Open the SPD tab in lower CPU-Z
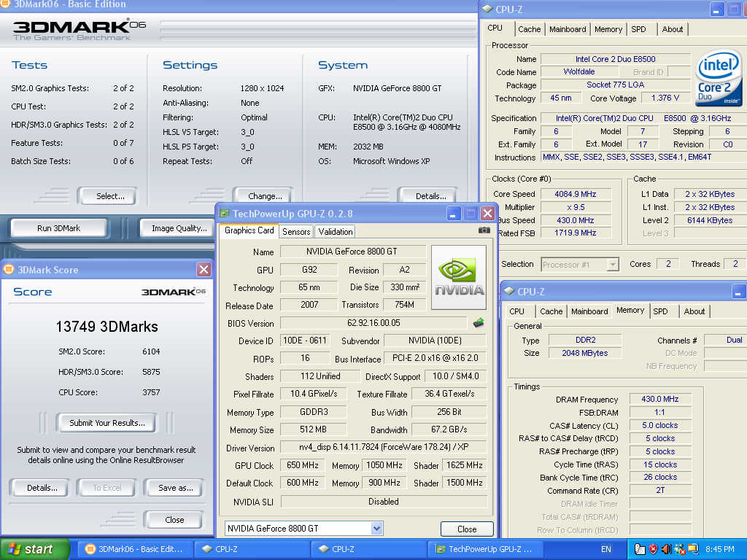 [660, 311]
